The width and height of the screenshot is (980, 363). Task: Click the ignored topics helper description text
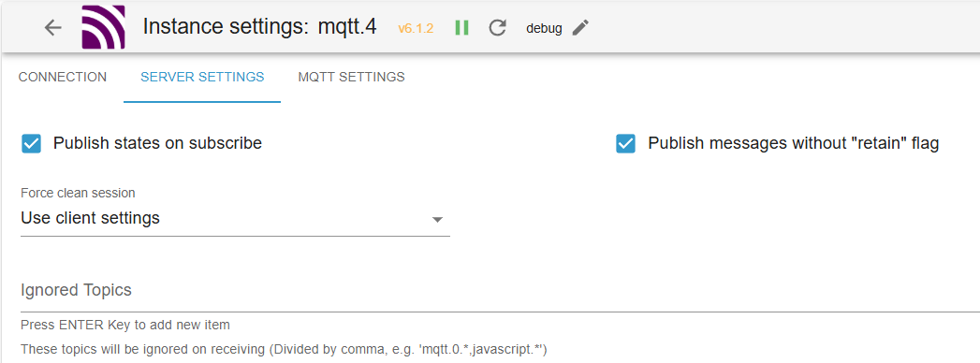284,349
